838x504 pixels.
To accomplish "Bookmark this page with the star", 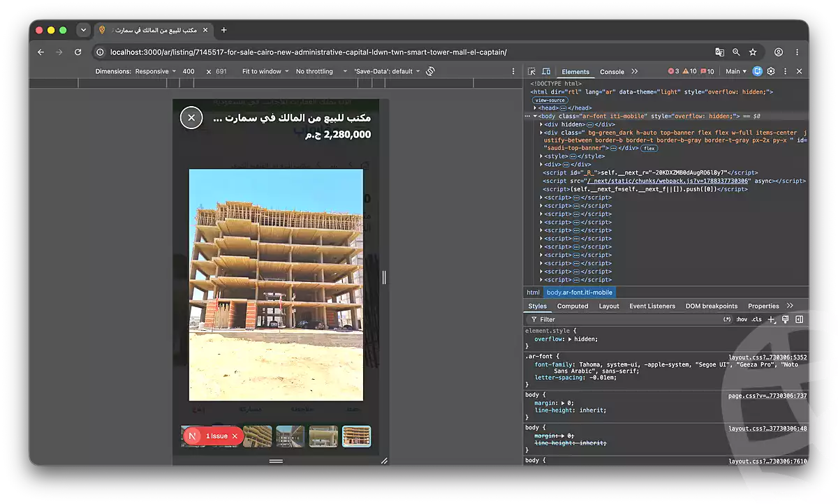I will coord(753,52).
